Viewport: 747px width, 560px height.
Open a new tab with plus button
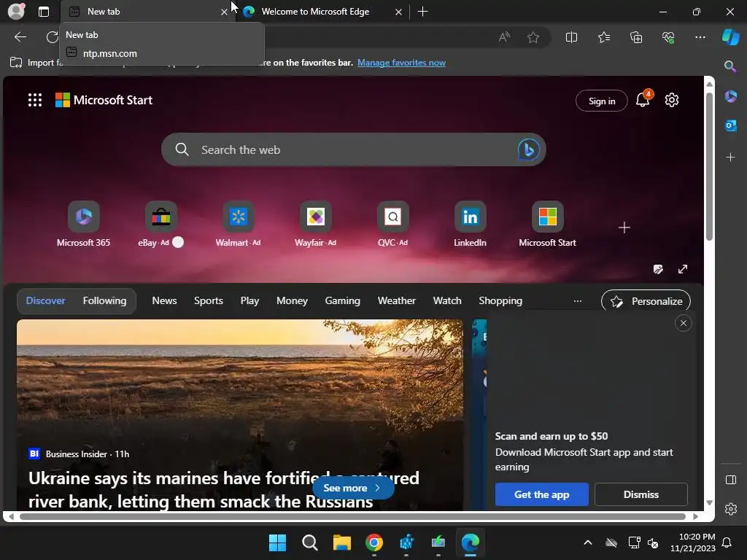pos(422,12)
